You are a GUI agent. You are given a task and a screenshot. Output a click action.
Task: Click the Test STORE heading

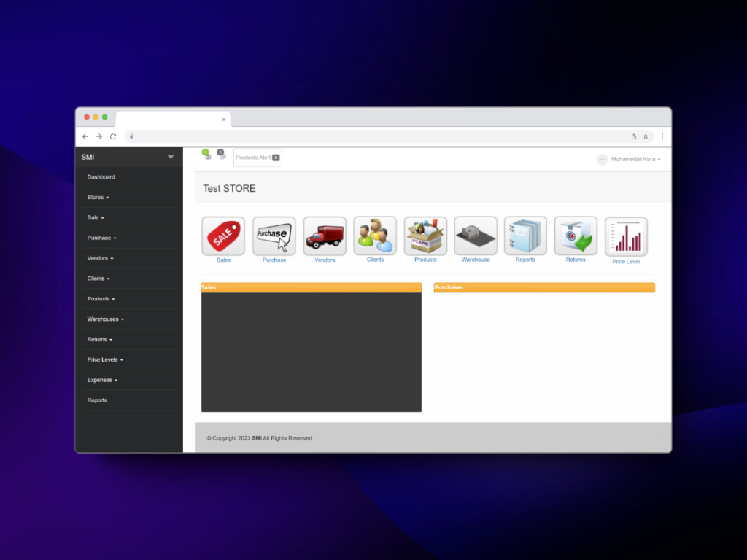tap(229, 189)
